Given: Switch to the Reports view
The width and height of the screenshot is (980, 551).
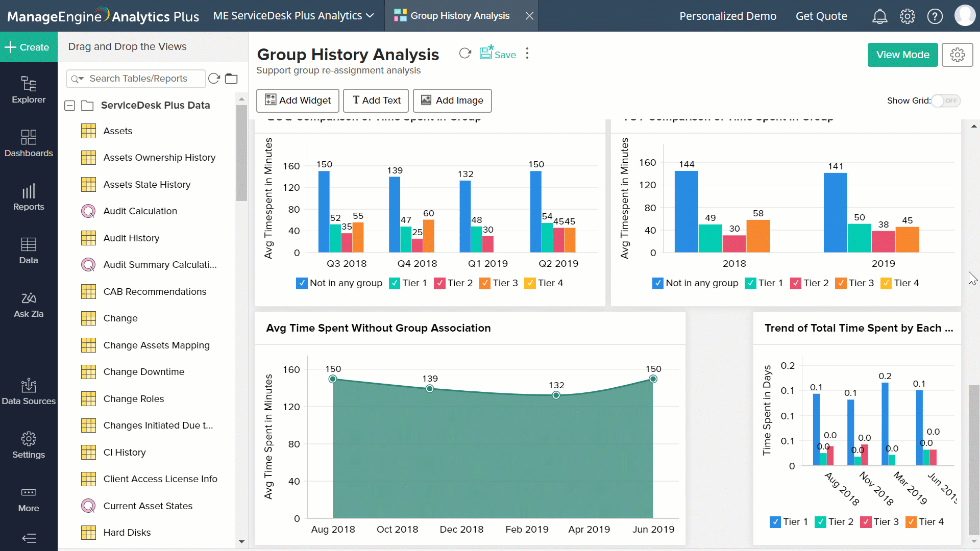Looking at the screenshot, I should tap(28, 198).
